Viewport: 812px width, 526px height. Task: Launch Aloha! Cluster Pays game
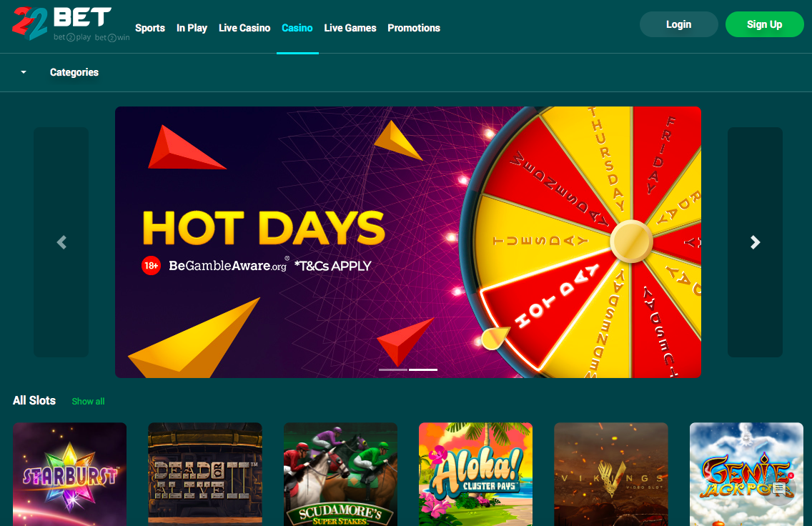tap(475, 475)
